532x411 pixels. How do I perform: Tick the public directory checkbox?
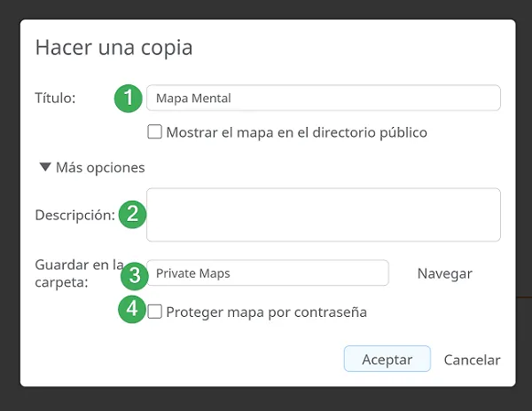(x=154, y=131)
